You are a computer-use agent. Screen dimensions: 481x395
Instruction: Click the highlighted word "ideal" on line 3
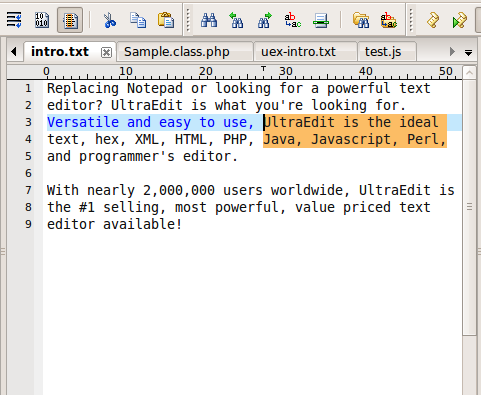click(419, 122)
